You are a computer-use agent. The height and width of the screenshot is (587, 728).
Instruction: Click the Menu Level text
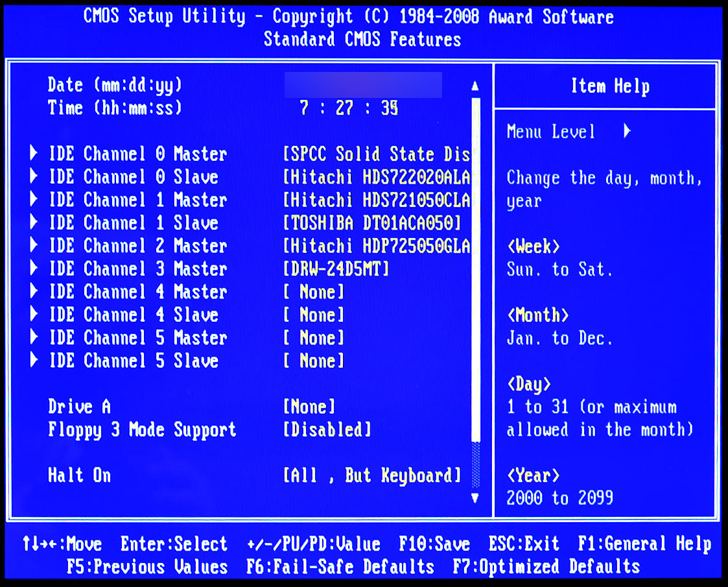[x=550, y=132]
